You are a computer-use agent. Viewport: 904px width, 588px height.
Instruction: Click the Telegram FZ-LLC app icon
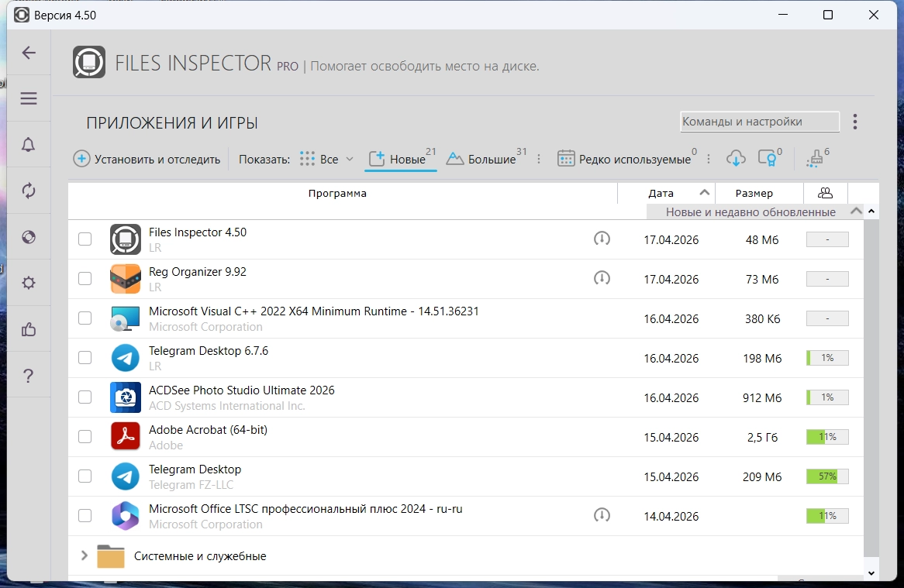(x=125, y=476)
